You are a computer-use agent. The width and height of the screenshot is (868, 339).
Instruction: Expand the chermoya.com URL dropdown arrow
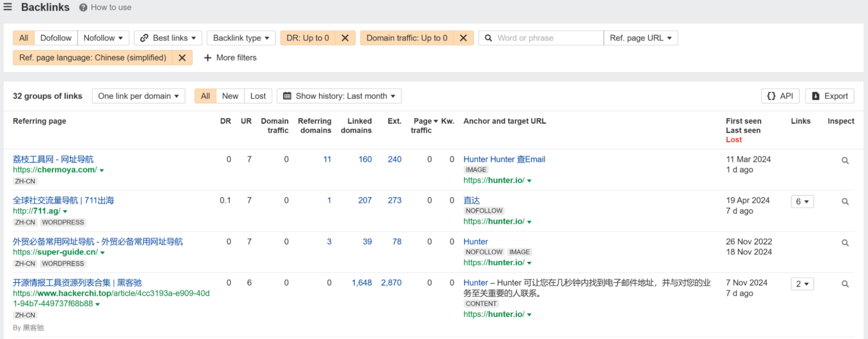tap(102, 170)
